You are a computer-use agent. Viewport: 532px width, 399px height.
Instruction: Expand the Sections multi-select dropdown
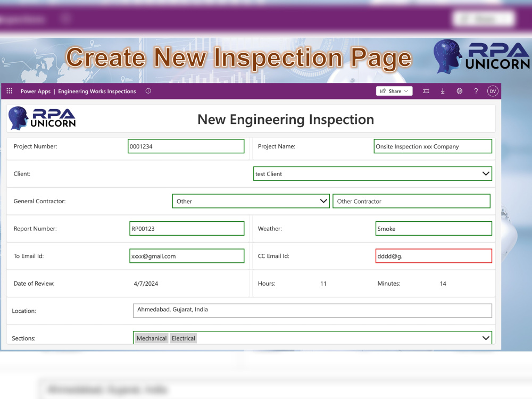(x=312, y=338)
